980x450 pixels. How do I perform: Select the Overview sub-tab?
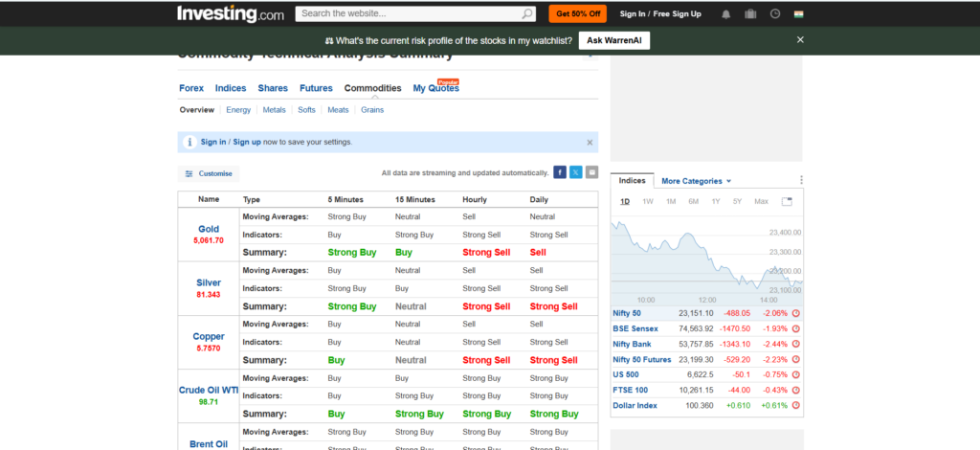[197, 110]
